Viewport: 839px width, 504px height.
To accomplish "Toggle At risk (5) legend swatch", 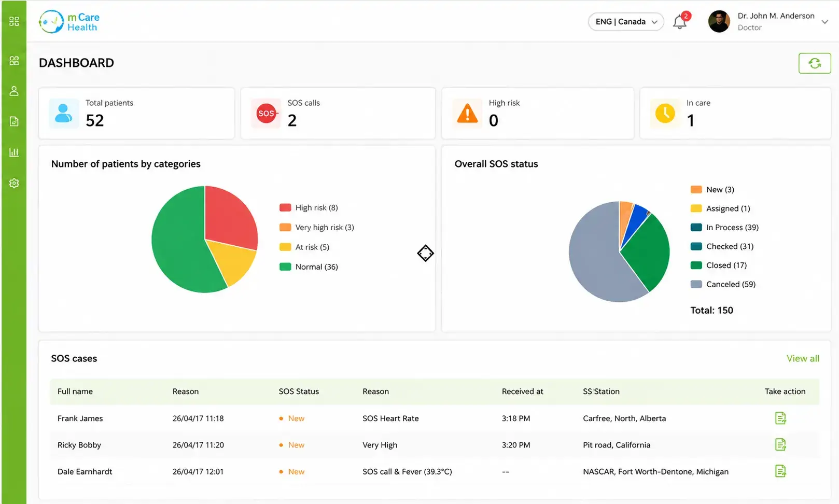I will click(285, 247).
